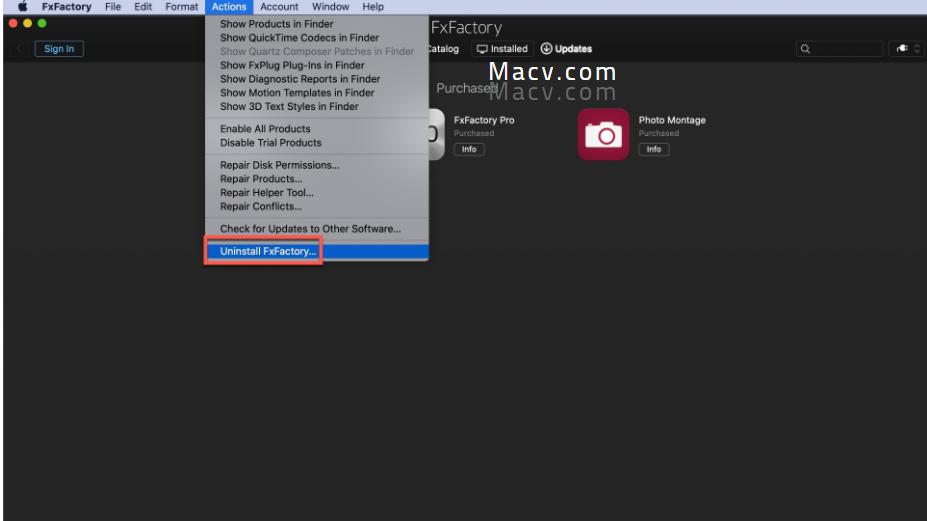Choose Show Products in Finder
This screenshot has height=521, width=927.
pos(317,24)
